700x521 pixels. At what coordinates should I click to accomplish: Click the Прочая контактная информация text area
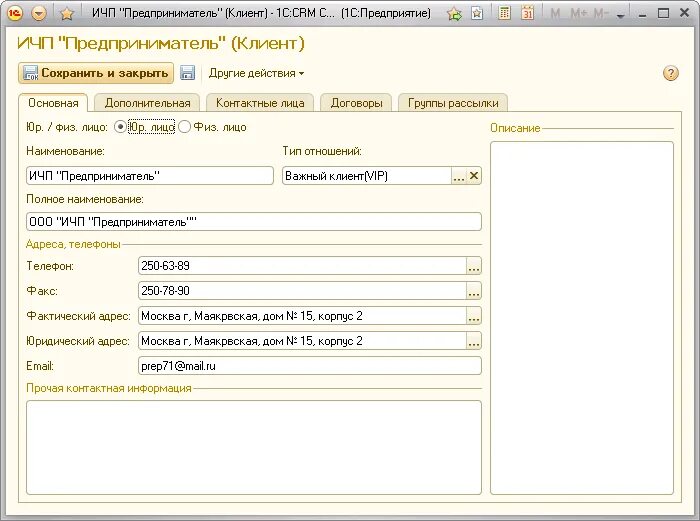coord(254,447)
